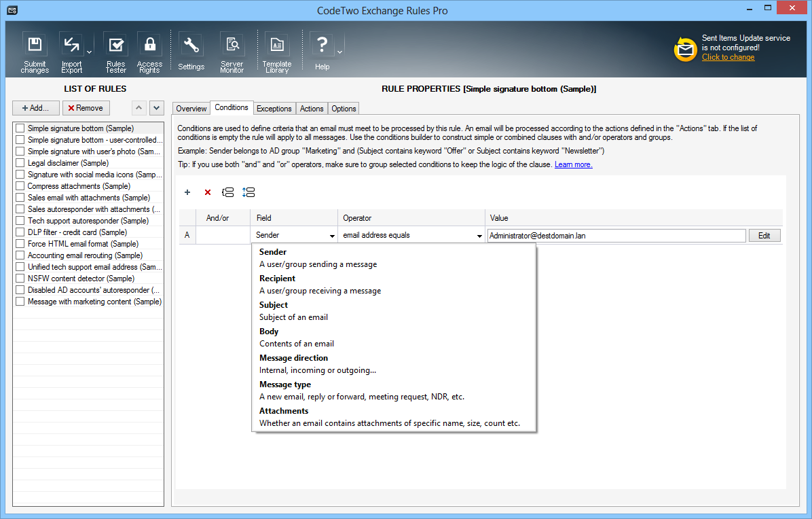The image size is (812, 519).
Task: Open the Exceptions tab
Action: click(x=274, y=108)
